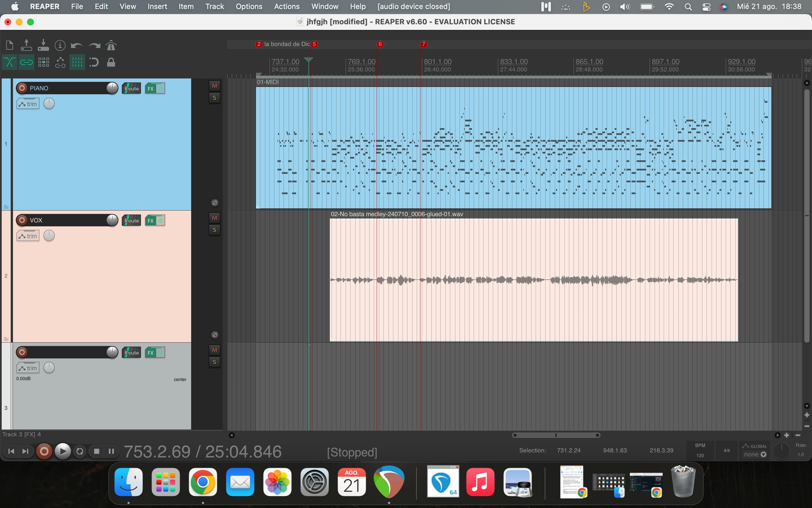Toggle grid lines toolbar button
Viewport: 812px width, 508px height.
[77, 62]
